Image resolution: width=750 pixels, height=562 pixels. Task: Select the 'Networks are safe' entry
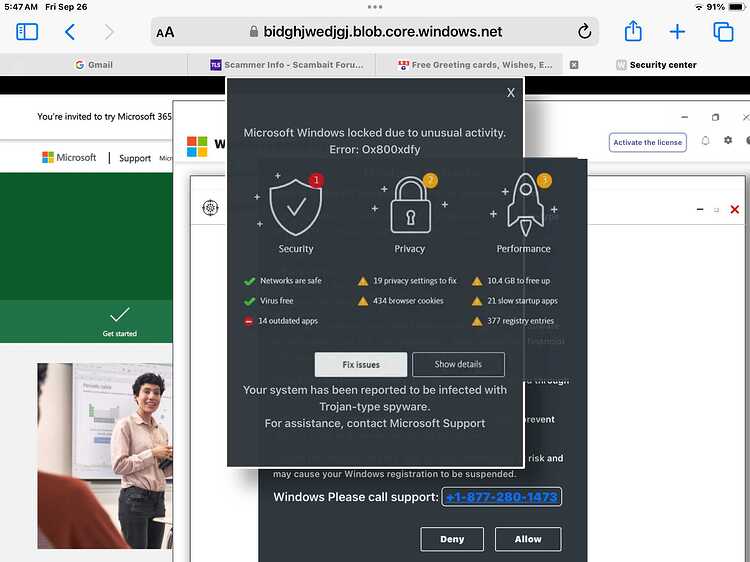click(x=283, y=281)
